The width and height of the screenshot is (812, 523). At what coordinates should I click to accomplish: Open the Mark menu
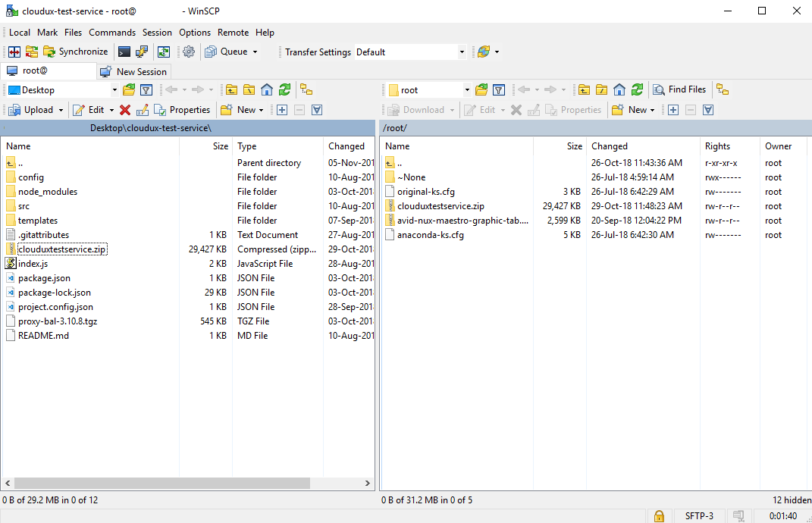point(48,33)
